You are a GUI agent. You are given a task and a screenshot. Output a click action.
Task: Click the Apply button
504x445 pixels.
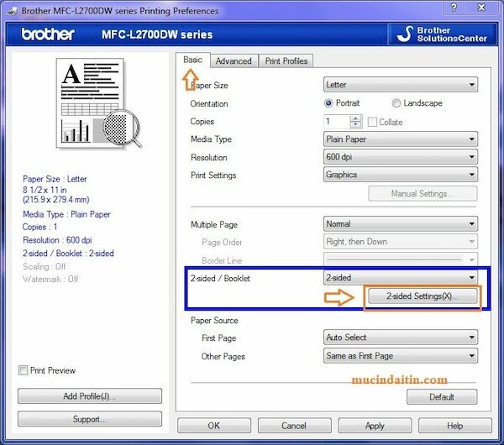click(x=375, y=426)
